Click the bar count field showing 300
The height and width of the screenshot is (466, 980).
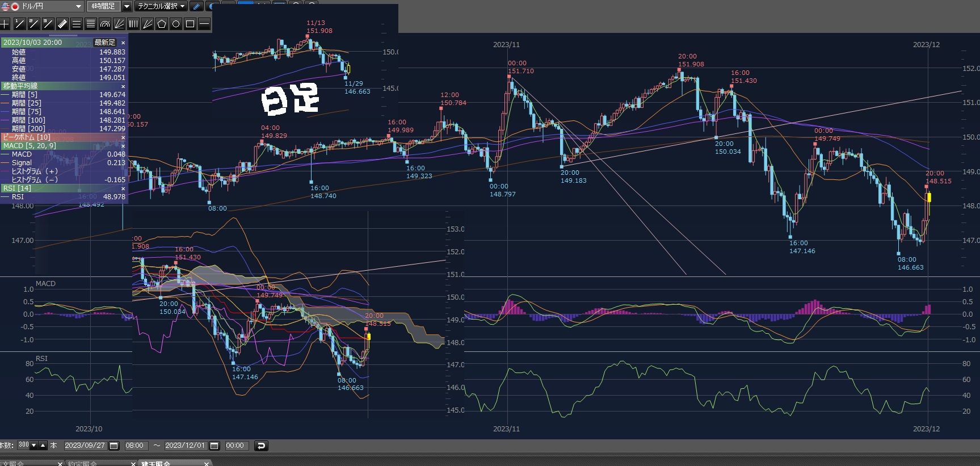[23, 446]
